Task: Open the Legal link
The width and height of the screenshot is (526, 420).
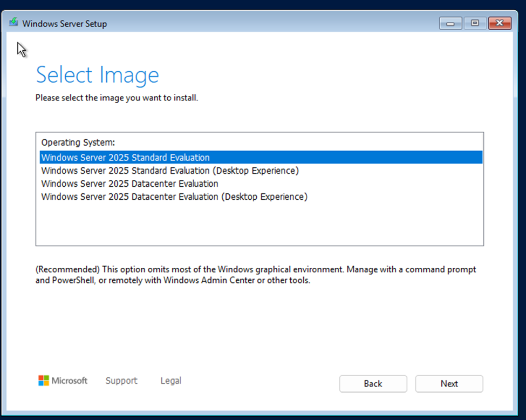Action: point(171,381)
